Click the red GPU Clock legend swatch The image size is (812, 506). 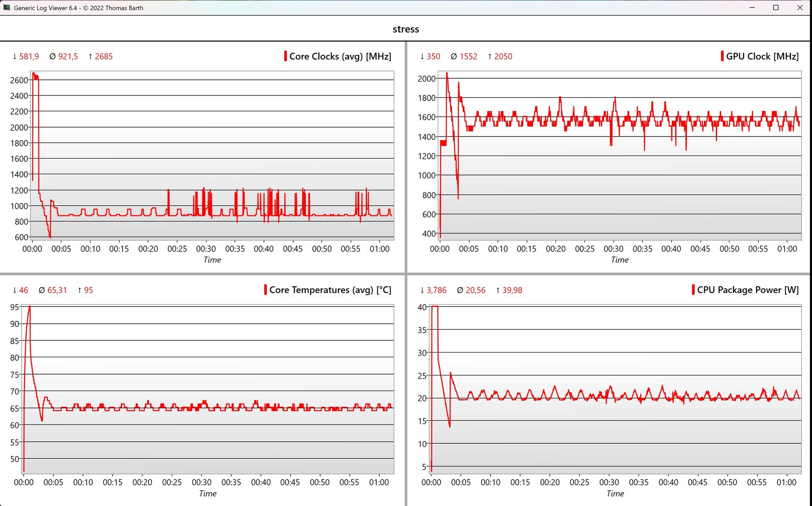point(722,56)
